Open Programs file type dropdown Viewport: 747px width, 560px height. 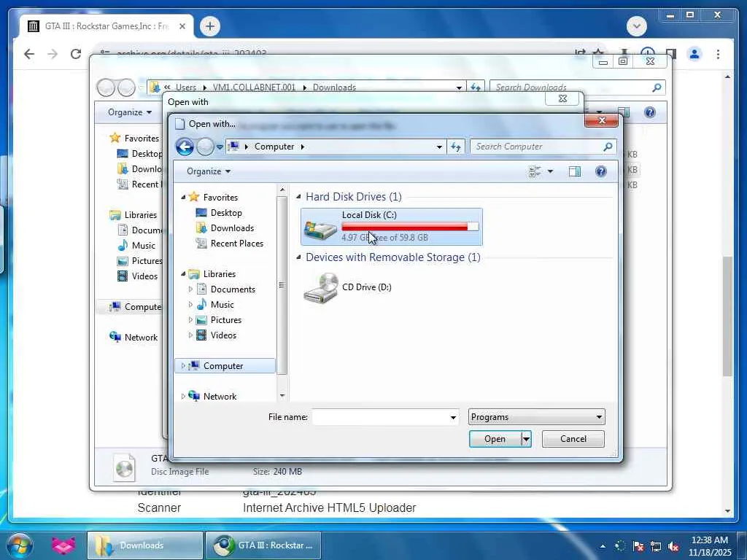click(x=536, y=417)
